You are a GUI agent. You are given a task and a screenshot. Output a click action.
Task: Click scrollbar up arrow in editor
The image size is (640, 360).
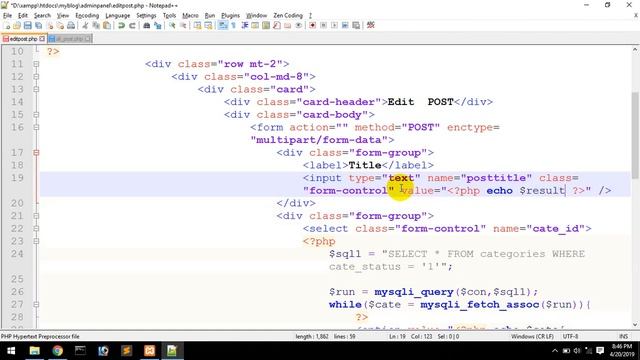635,50
